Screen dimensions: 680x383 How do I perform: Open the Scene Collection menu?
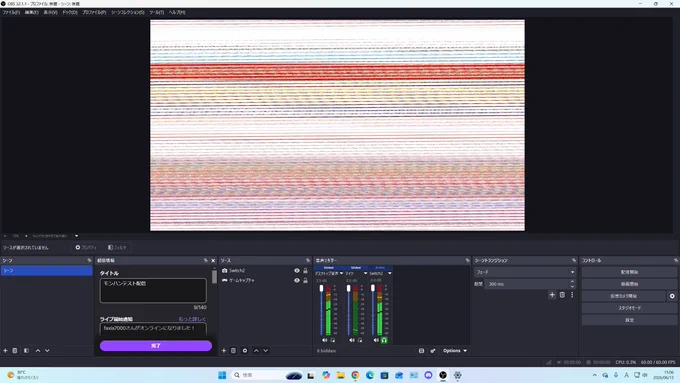tap(128, 12)
